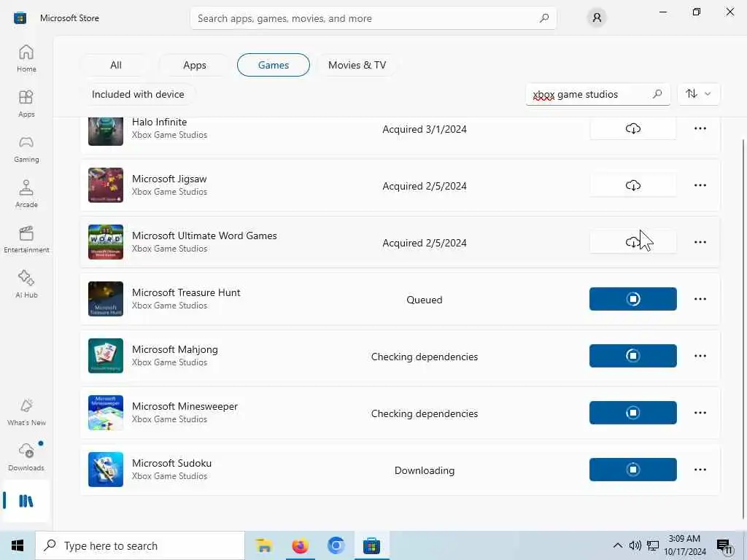The height and width of the screenshot is (560, 747).
Task: Open AI Hub in sidebar
Action: (x=26, y=285)
